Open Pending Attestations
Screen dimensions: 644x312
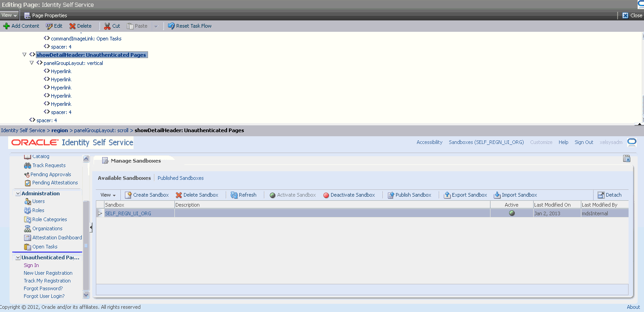(x=55, y=183)
